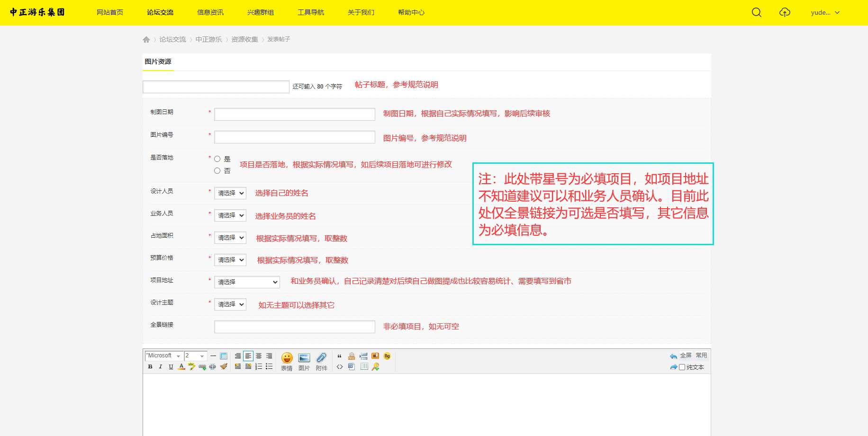
Task: Enable the 纯文本 plain text checkbox
Action: 682,367
